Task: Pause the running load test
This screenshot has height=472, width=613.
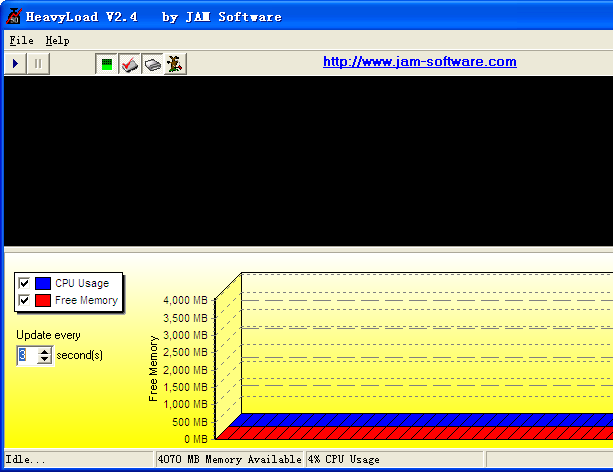Action: pos(38,63)
